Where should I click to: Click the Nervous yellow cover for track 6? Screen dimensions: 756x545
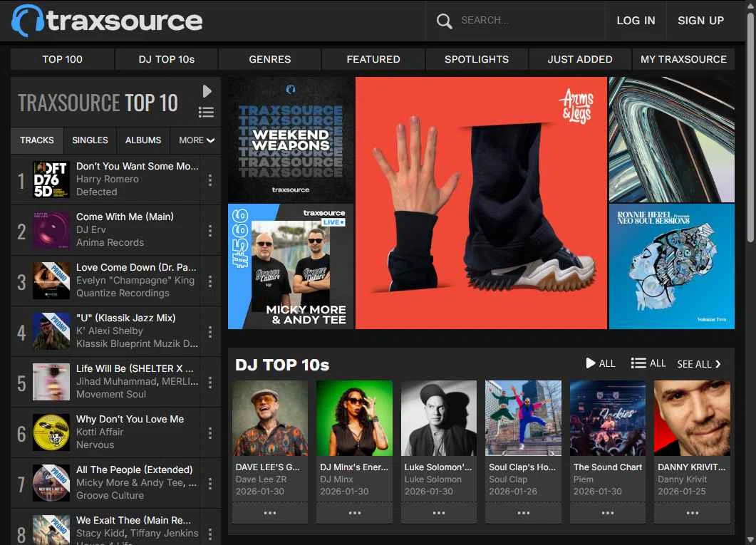[x=51, y=432]
